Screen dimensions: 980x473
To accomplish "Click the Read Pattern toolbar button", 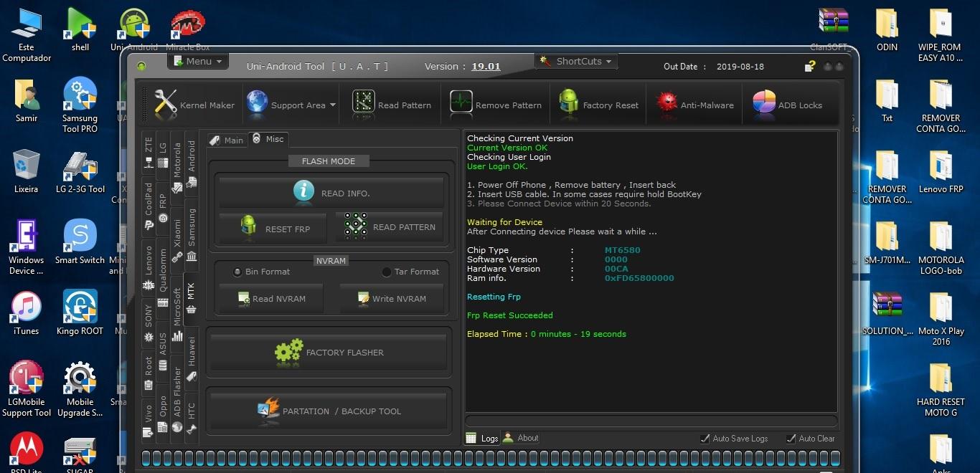I will point(392,105).
